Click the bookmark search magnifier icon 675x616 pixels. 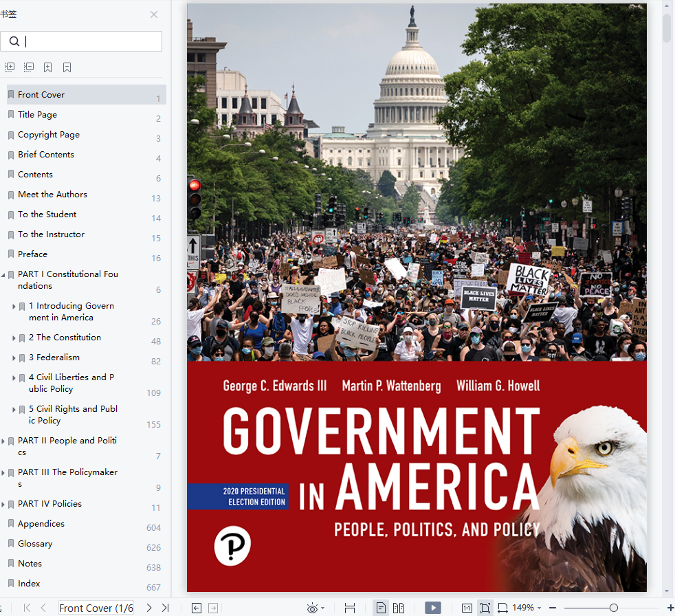tap(14, 41)
